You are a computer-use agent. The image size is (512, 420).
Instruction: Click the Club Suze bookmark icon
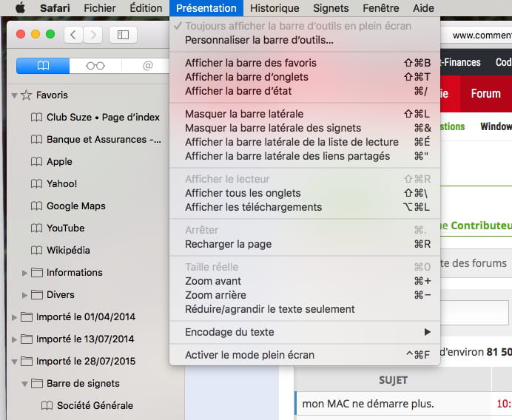[x=36, y=117]
